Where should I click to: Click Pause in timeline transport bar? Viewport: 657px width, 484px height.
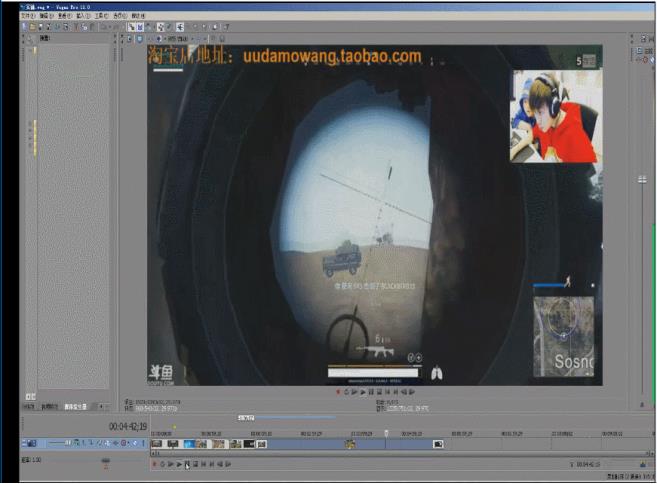[187, 464]
